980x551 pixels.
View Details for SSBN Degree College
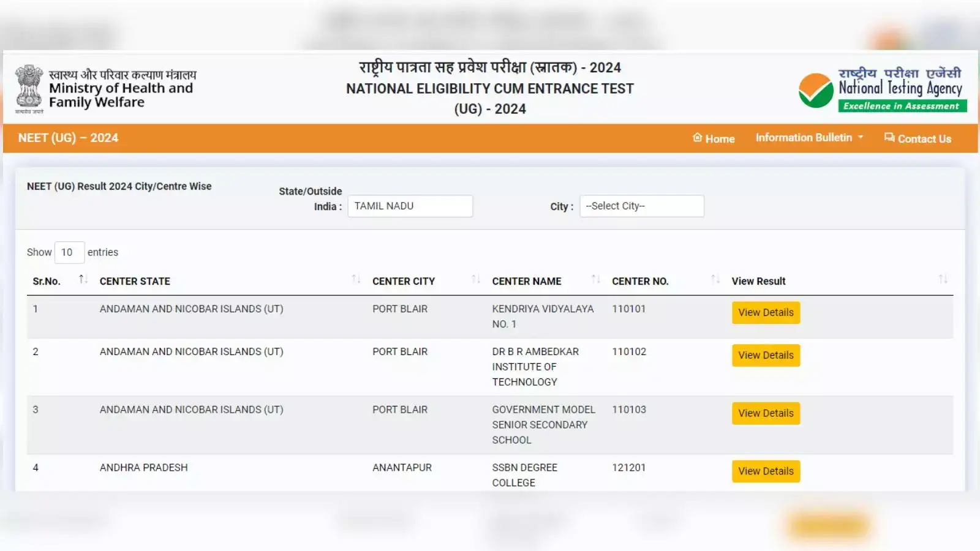pos(766,471)
